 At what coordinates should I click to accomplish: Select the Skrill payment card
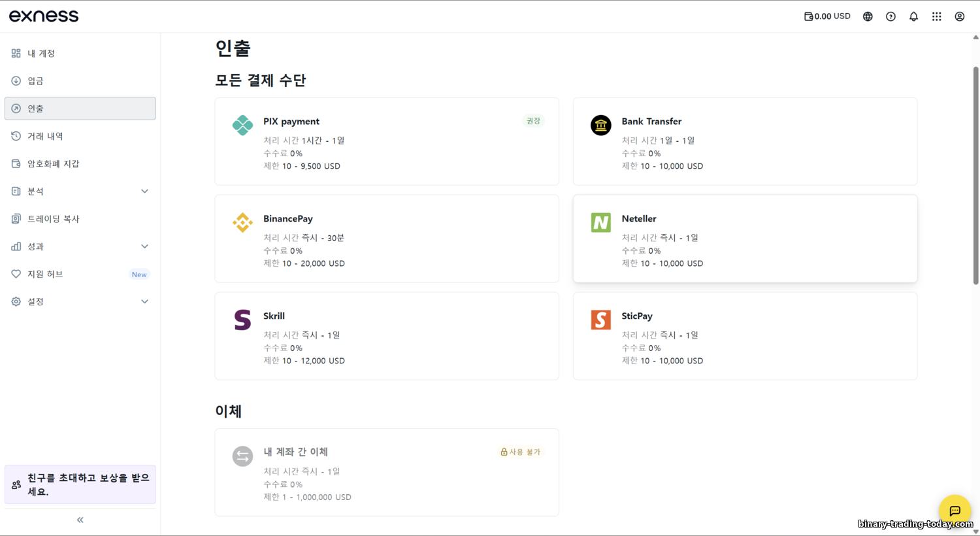(x=387, y=336)
